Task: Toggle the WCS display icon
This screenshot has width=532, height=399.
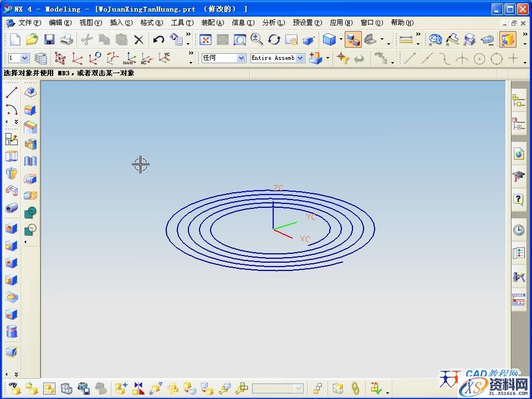Action: 130,58
